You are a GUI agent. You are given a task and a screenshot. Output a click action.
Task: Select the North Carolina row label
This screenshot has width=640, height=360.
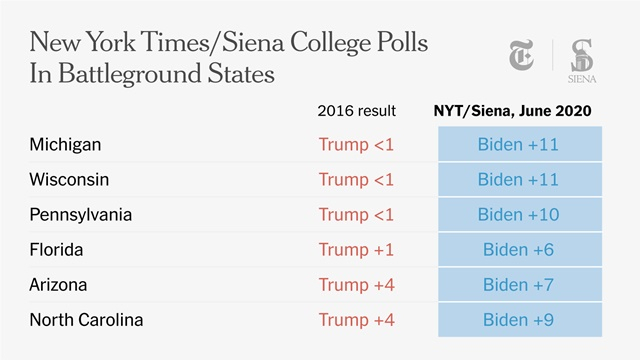(x=86, y=320)
